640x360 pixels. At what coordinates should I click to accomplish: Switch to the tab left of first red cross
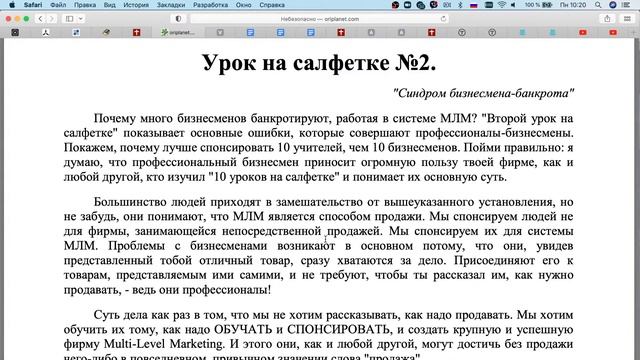[106, 32]
